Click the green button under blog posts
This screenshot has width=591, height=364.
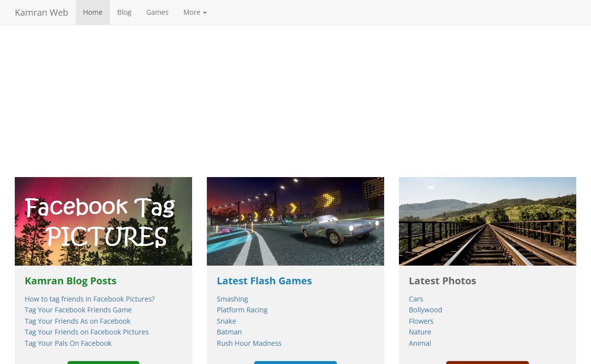[x=103, y=363]
